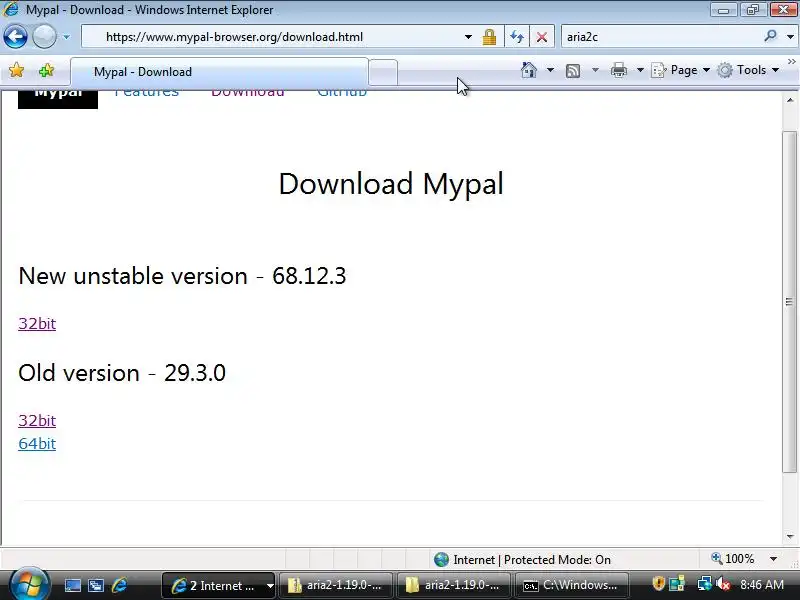The width and height of the screenshot is (800, 600).
Task: Click the security shield tray icon
Action: pyautogui.click(x=658, y=584)
